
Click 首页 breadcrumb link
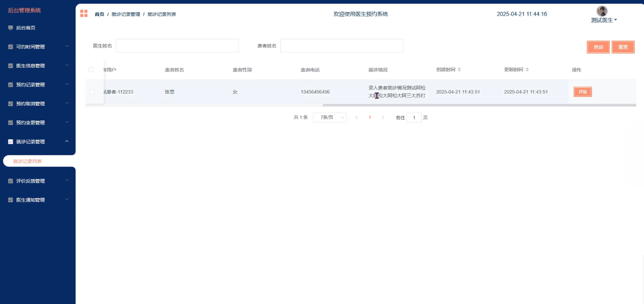[x=100, y=14]
